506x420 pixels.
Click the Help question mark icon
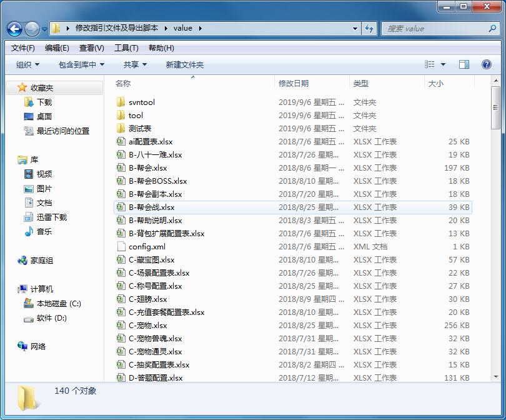486,64
